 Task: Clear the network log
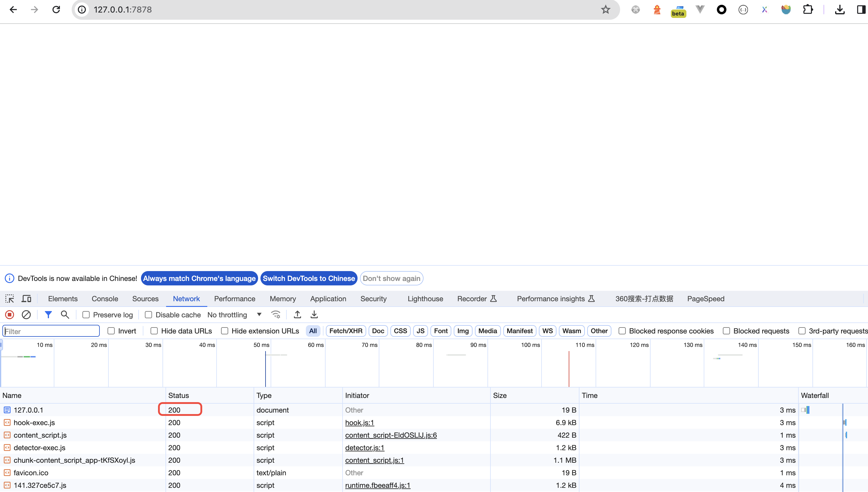coord(26,315)
